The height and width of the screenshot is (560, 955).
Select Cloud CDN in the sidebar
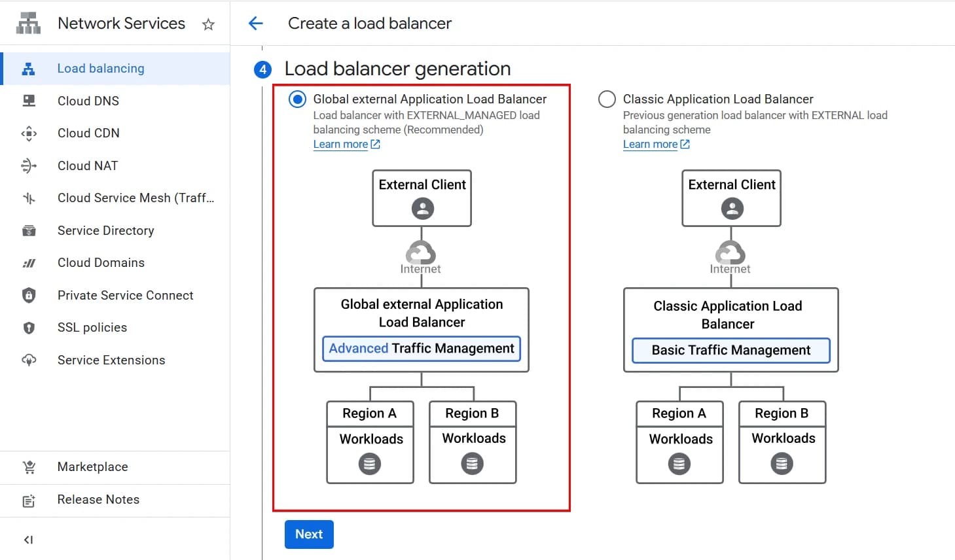pyautogui.click(x=88, y=133)
